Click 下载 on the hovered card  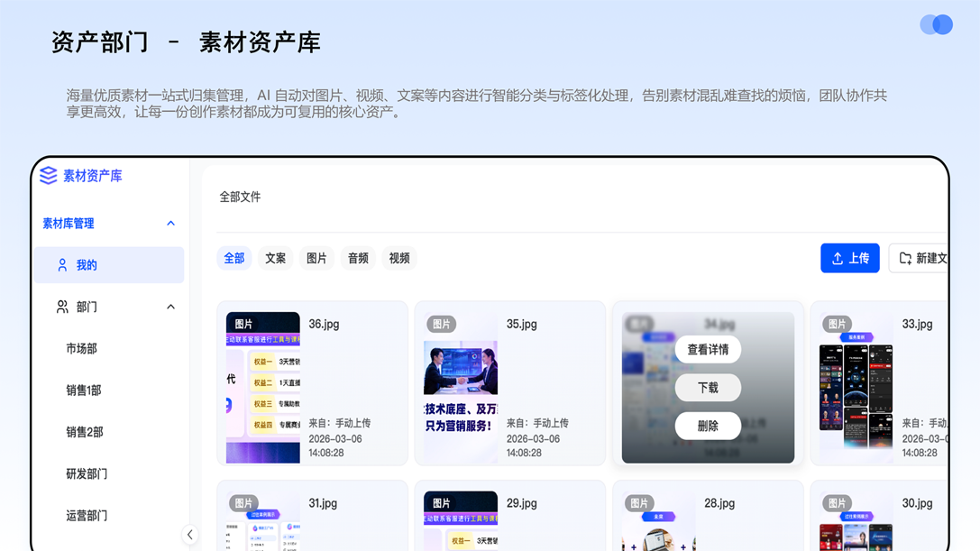click(708, 388)
